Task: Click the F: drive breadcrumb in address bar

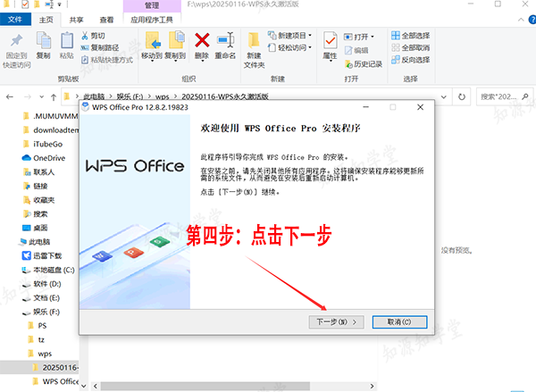Action: [130, 96]
